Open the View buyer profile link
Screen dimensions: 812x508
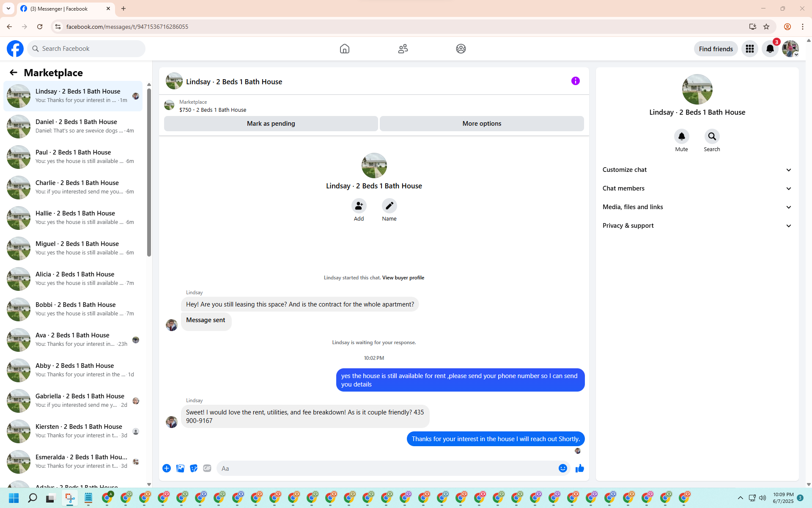pyautogui.click(x=403, y=278)
